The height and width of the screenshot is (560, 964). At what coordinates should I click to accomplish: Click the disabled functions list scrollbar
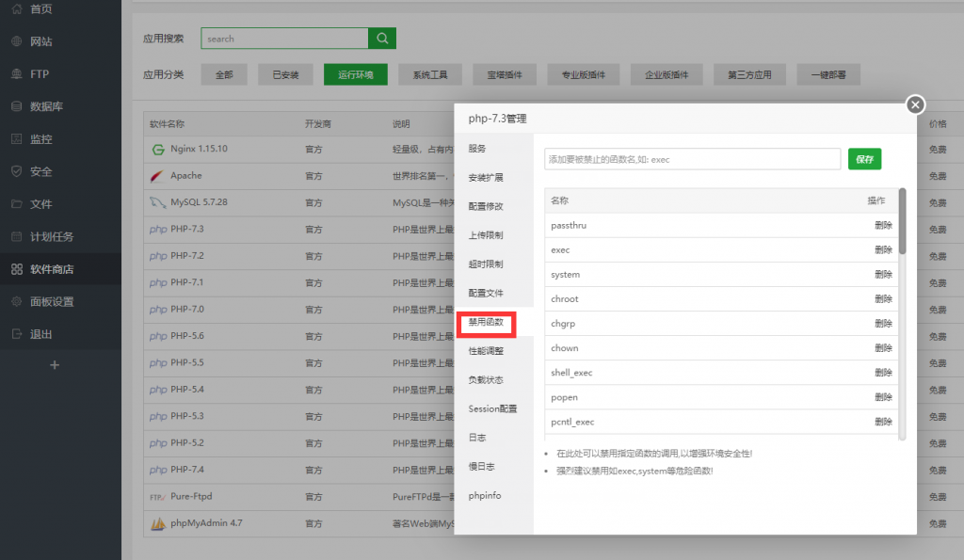point(902,222)
